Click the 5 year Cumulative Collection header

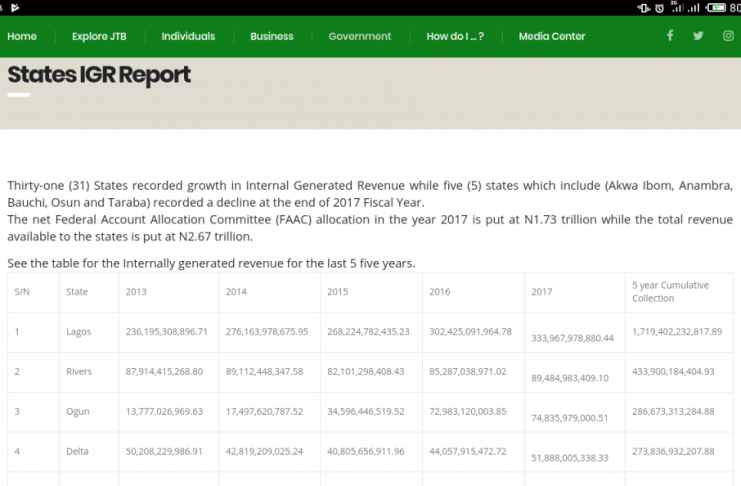[670, 292]
